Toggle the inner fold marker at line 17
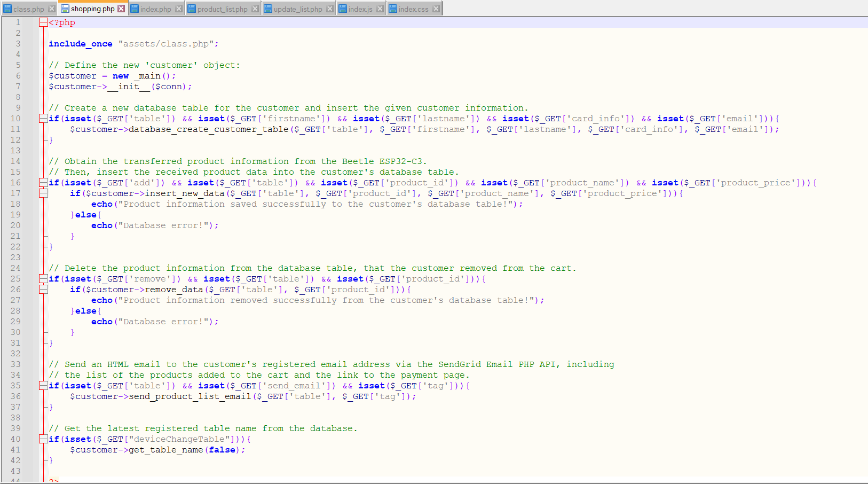Viewport: 868px width, 484px height. pyautogui.click(x=43, y=193)
